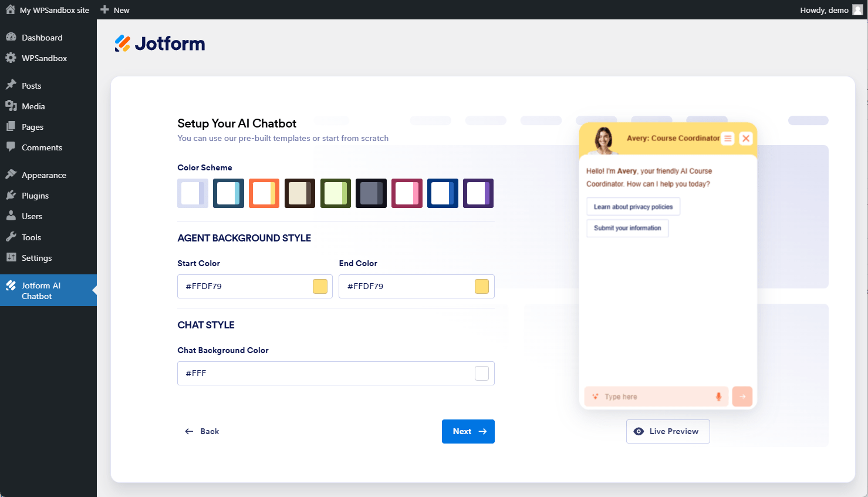Open the End Color yellow swatch picker
This screenshot has height=497, width=868.
[x=482, y=286]
